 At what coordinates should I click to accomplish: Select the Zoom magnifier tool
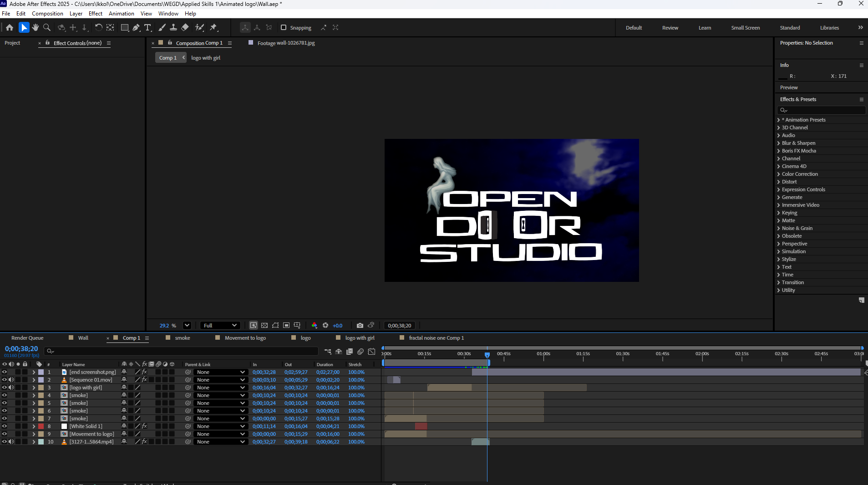click(x=46, y=27)
